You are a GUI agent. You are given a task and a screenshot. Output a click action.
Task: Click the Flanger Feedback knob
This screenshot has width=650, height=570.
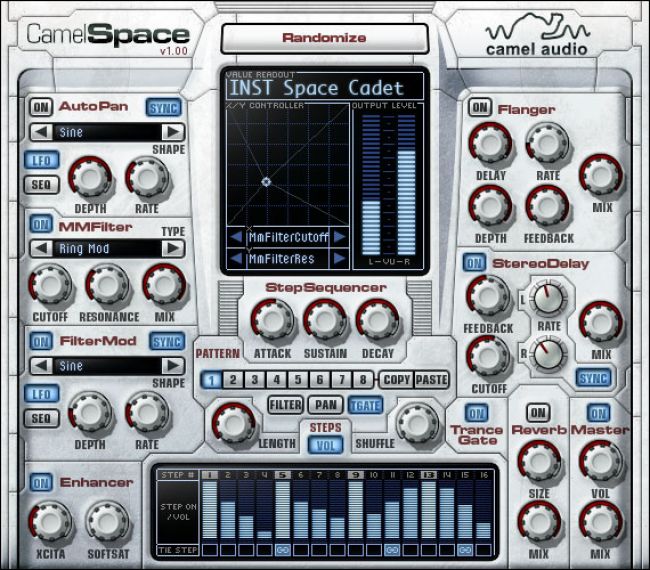click(x=547, y=206)
